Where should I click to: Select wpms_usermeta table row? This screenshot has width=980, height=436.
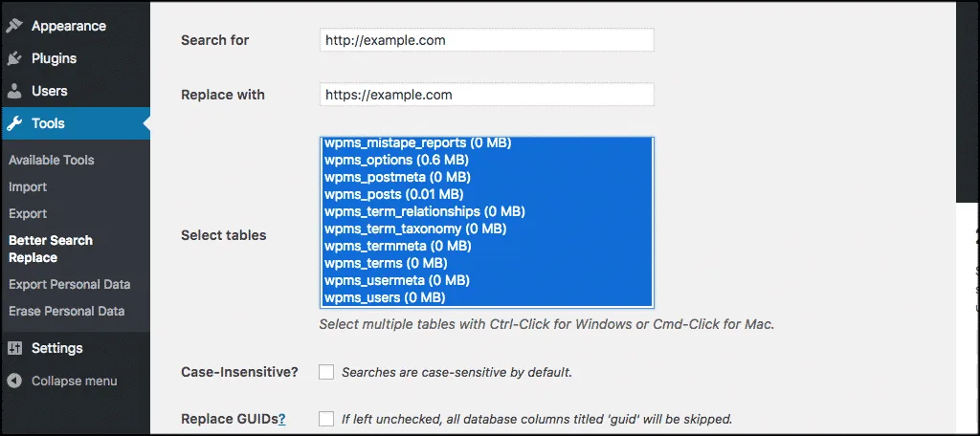(486, 280)
